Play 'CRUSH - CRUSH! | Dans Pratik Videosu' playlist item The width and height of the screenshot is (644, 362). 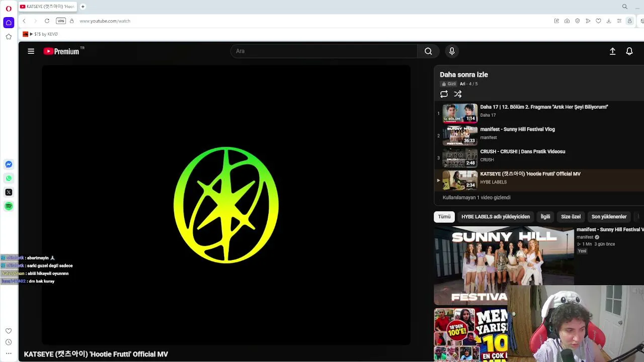click(539, 157)
